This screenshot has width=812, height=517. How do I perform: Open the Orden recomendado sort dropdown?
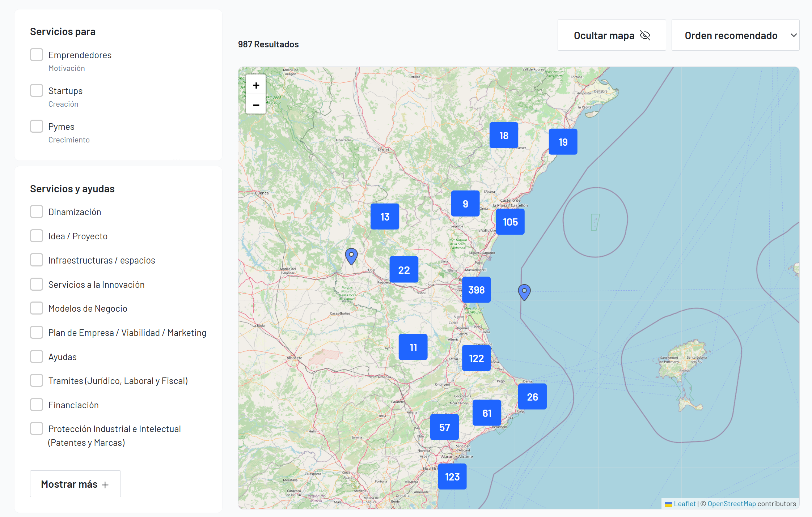pos(735,35)
